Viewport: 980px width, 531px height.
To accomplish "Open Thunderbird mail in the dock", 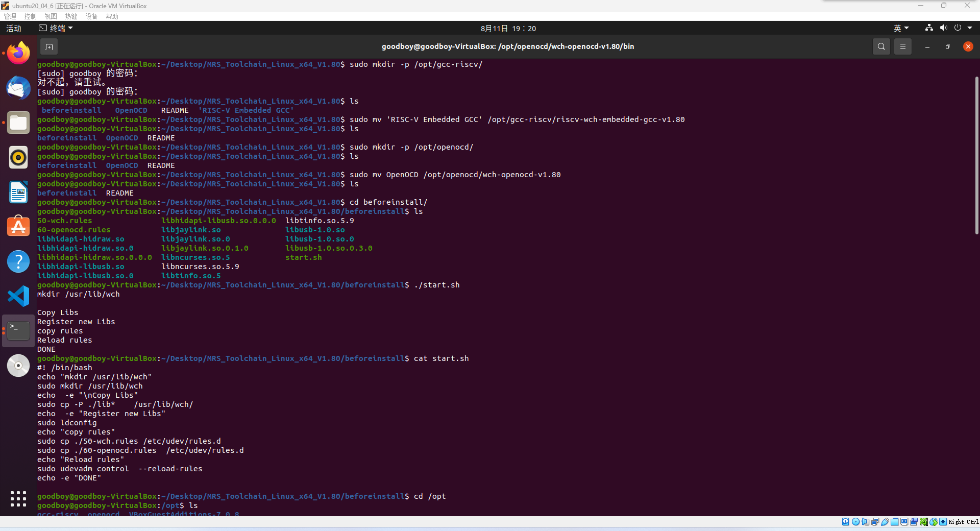I will coord(18,88).
